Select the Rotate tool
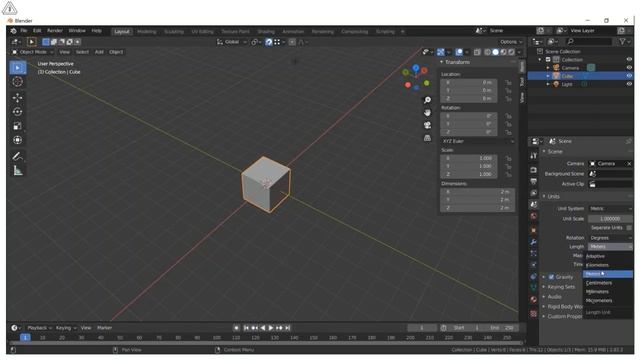 [x=18, y=112]
